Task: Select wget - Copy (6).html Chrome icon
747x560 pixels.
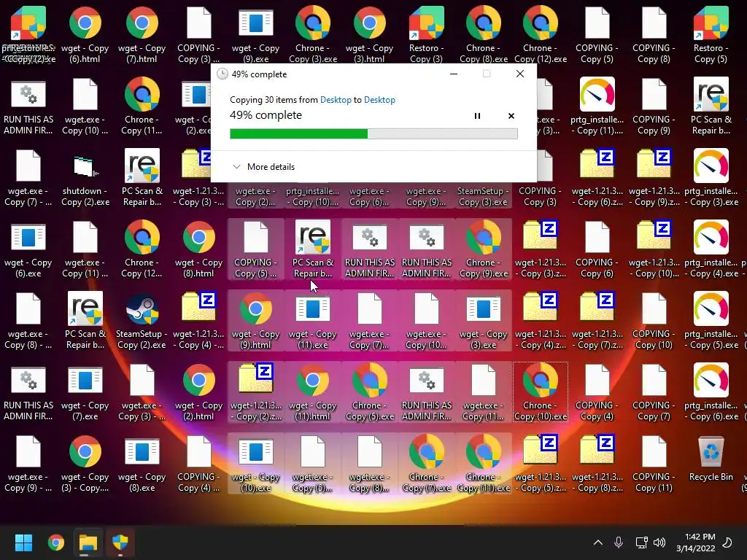Action: coord(85,35)
